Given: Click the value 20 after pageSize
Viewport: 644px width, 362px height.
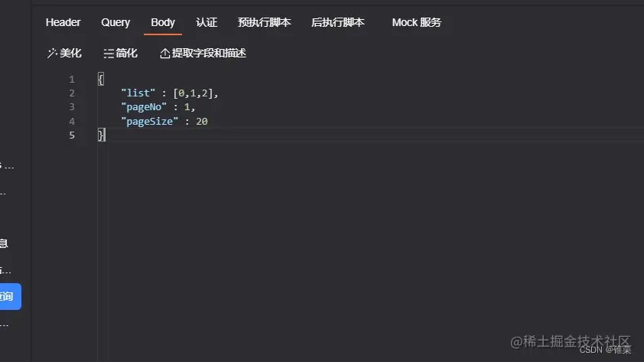Looking at the screenshot, I should [x=202, y=121].
